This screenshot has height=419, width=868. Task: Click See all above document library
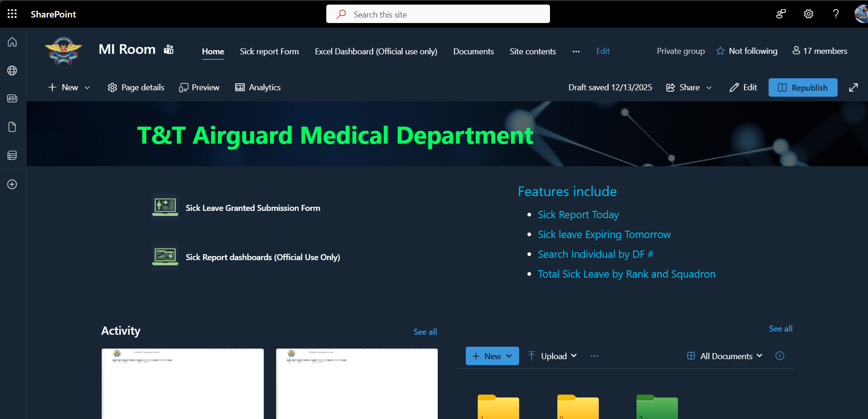[x=781, y=329]
